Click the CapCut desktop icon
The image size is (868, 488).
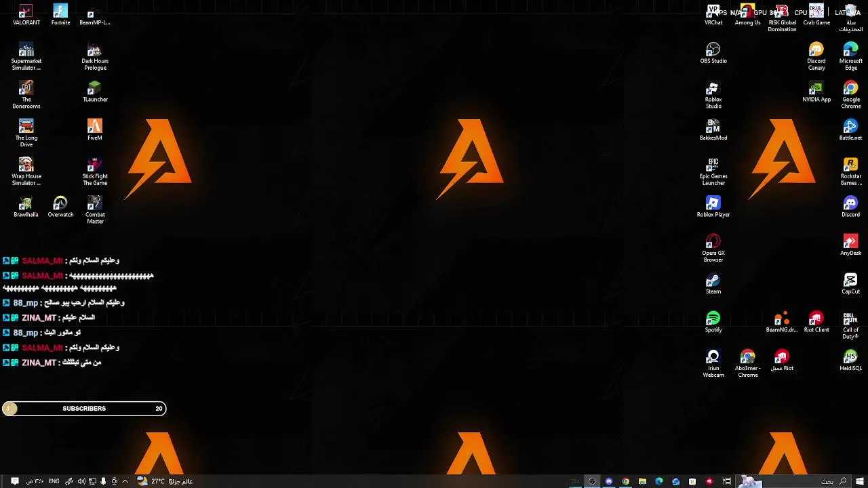pyautogui.click(x=850, y=284)
